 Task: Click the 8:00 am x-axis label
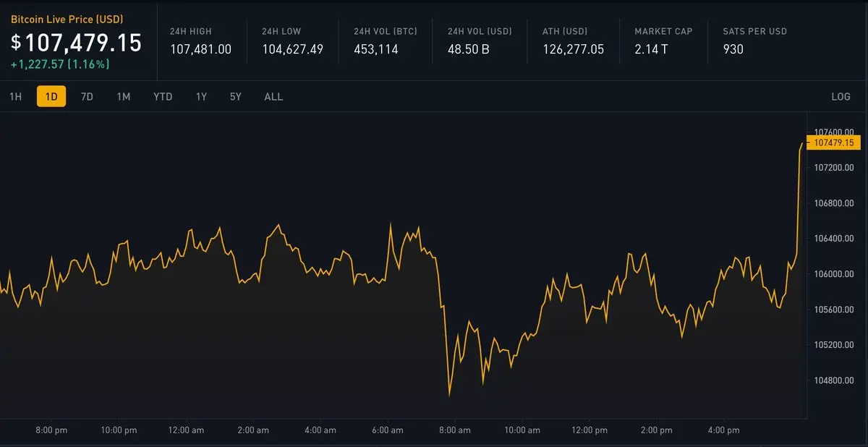pyautogui.click(x=455, y=430)
